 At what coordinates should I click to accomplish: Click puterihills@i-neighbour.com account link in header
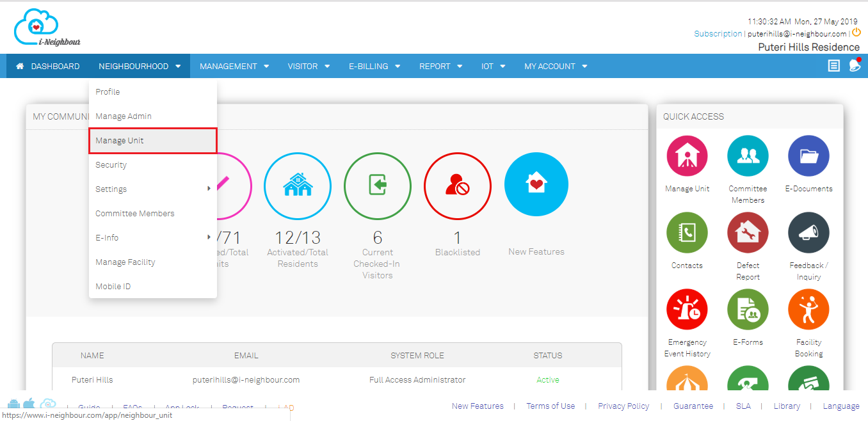point(797,33)
